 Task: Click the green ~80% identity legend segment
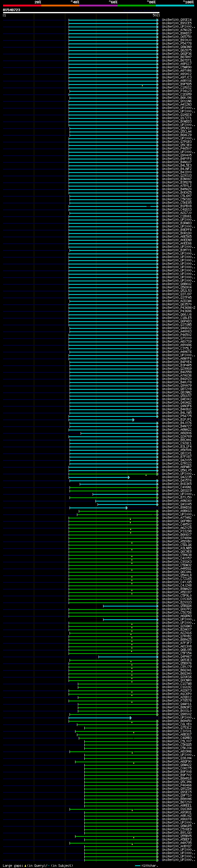136,6
